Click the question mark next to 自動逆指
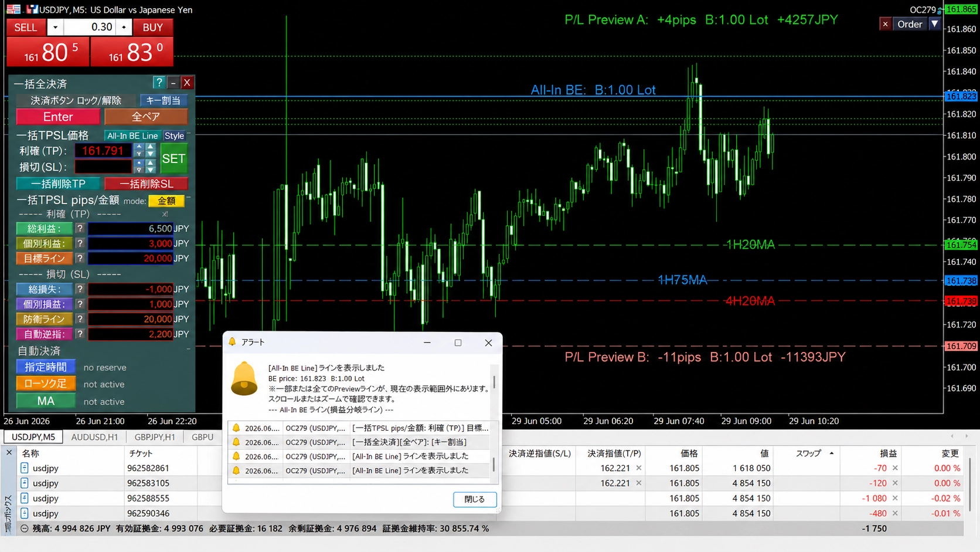The image size is (980, 552). [x=80, y=334]
